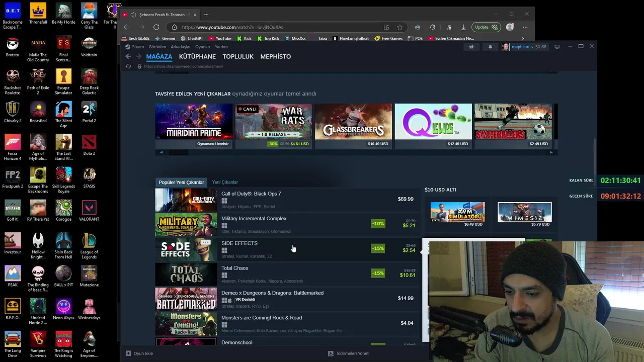644x362 pixels.
Task: Click YouTube address bar in browser
Action: click(x=277, y=27)
